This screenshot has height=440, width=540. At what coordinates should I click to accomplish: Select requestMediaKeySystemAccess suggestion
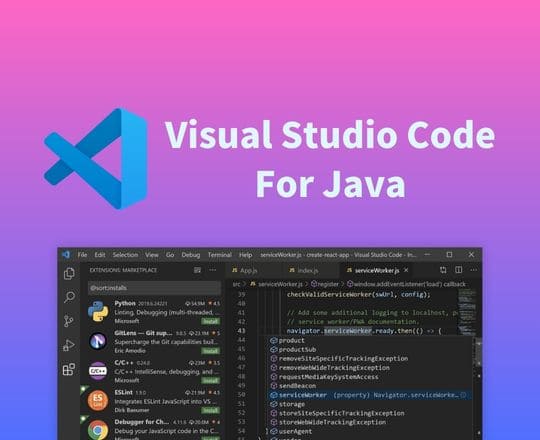coord(370,377)
